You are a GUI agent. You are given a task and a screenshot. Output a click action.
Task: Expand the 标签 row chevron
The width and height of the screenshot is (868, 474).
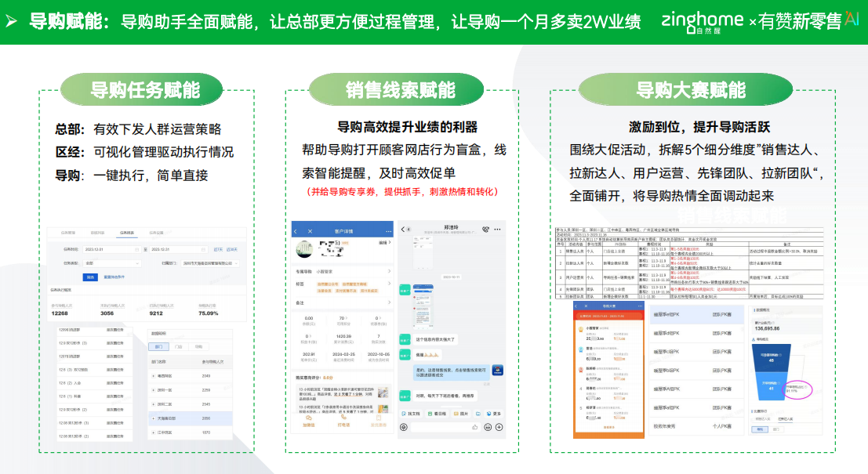[x=389, y=284]
